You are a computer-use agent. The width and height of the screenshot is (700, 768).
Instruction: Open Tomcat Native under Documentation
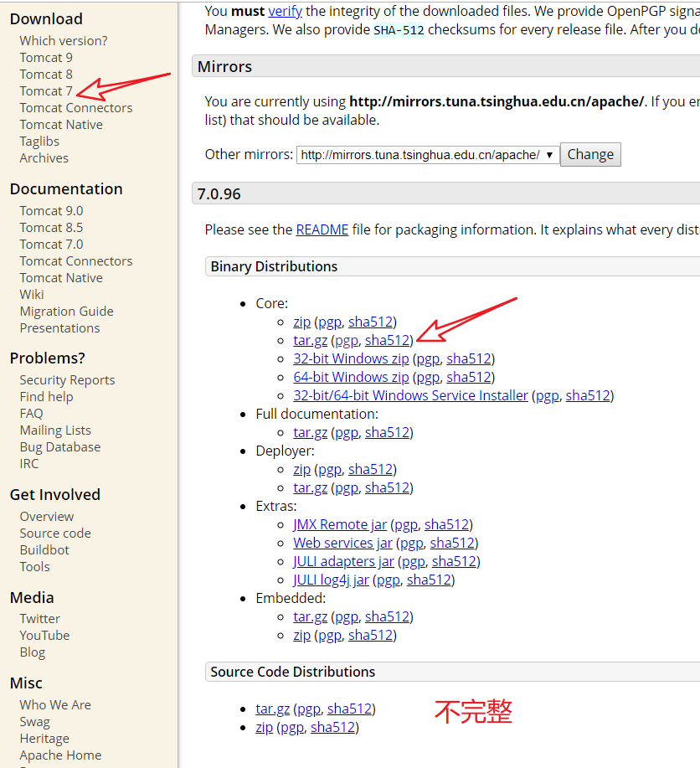coord(61,278)
